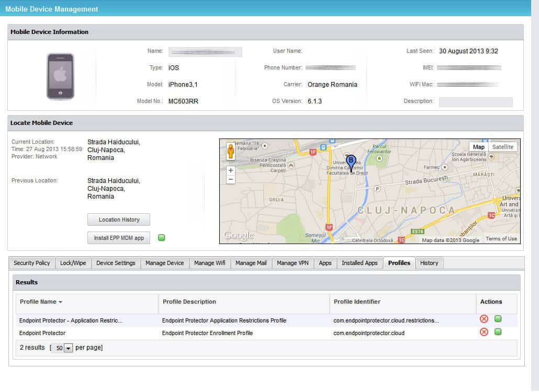Image resolution: width=539 pixels, height=392 pixels.
Task: Open the Device Settings tab
Action: coord(116,263)
